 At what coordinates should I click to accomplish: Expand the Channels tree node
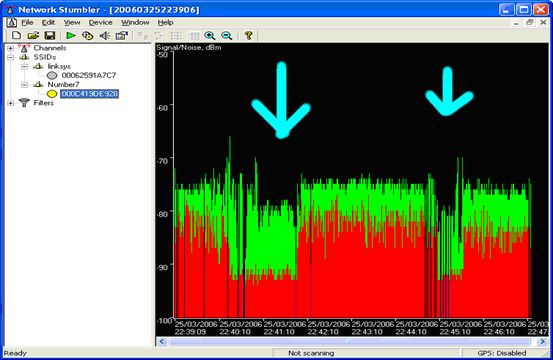tap(11, 48)
